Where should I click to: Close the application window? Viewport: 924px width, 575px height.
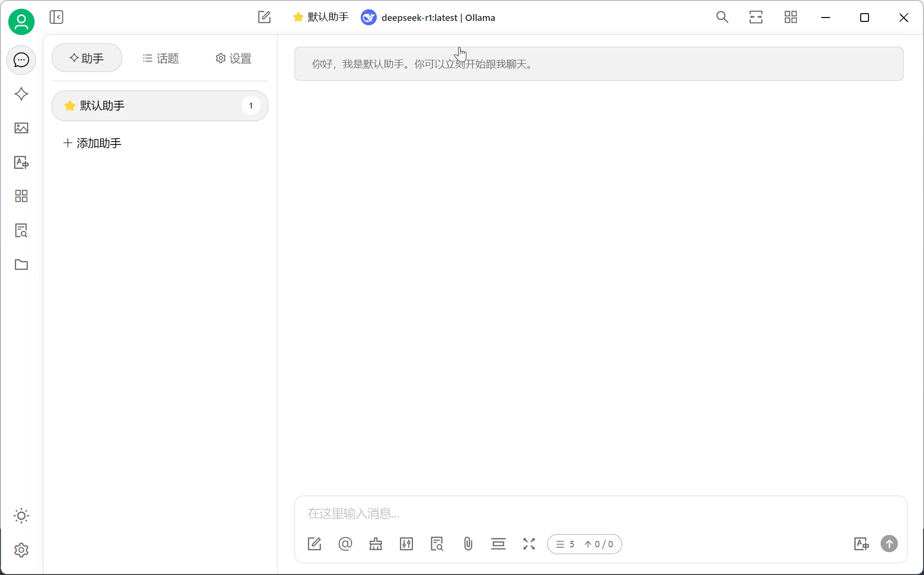point(904,18)
